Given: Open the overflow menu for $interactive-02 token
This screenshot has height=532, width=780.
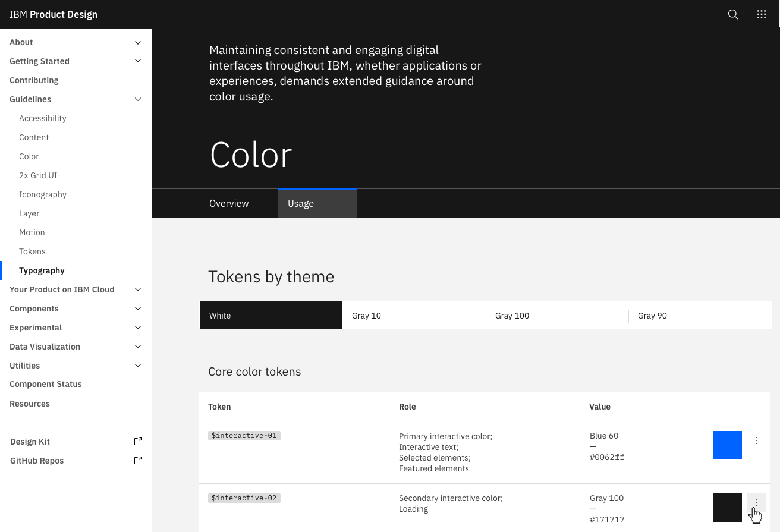Looking at the screenshot, I should 756,502.
